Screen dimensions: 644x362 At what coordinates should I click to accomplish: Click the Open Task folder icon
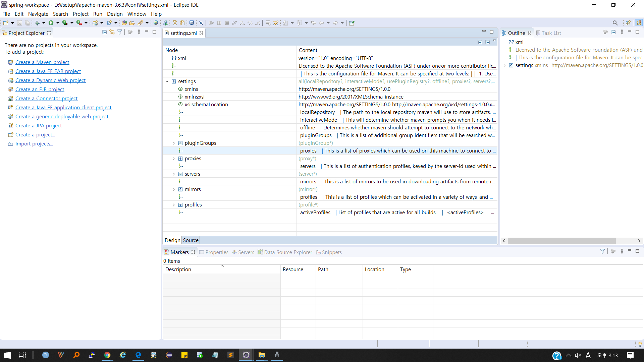point(132,23)
